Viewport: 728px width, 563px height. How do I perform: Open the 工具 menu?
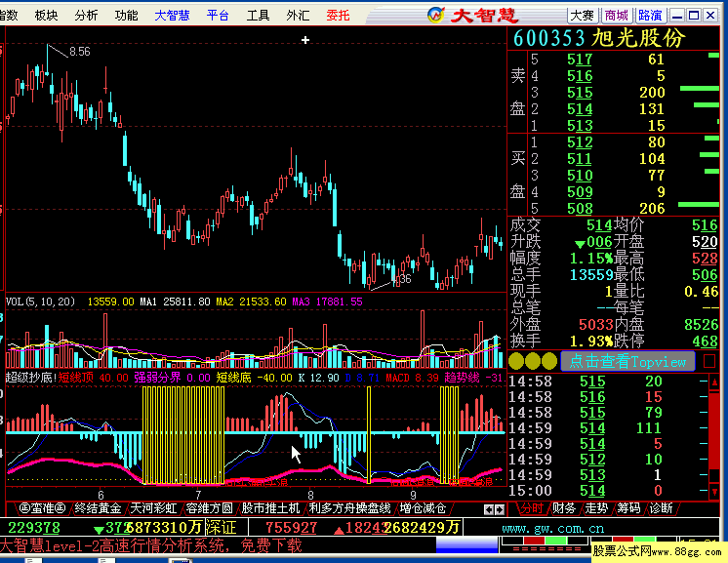tap(259, 16)
